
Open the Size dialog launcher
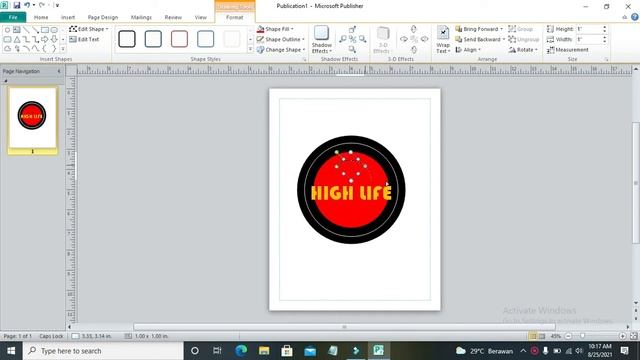click(607, 60)
